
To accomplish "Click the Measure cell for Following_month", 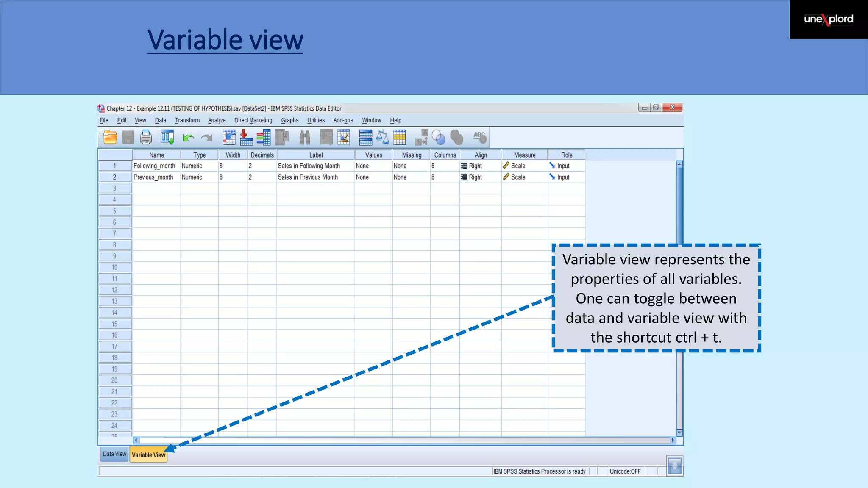I will click(524, 166).
